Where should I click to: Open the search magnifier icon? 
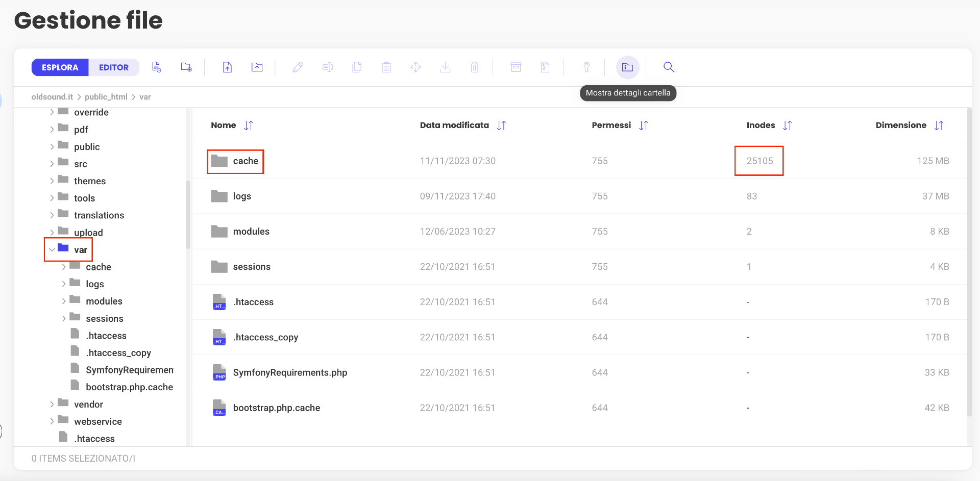point(669,67)
